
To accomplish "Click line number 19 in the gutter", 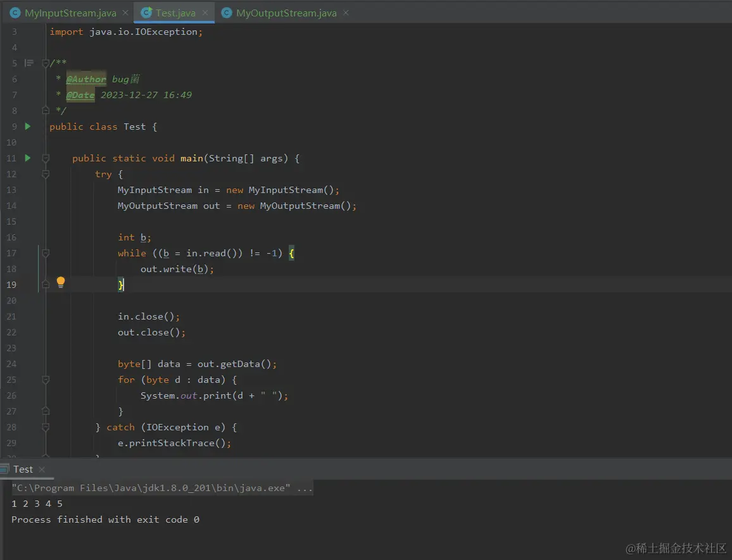I will (11, 285).
